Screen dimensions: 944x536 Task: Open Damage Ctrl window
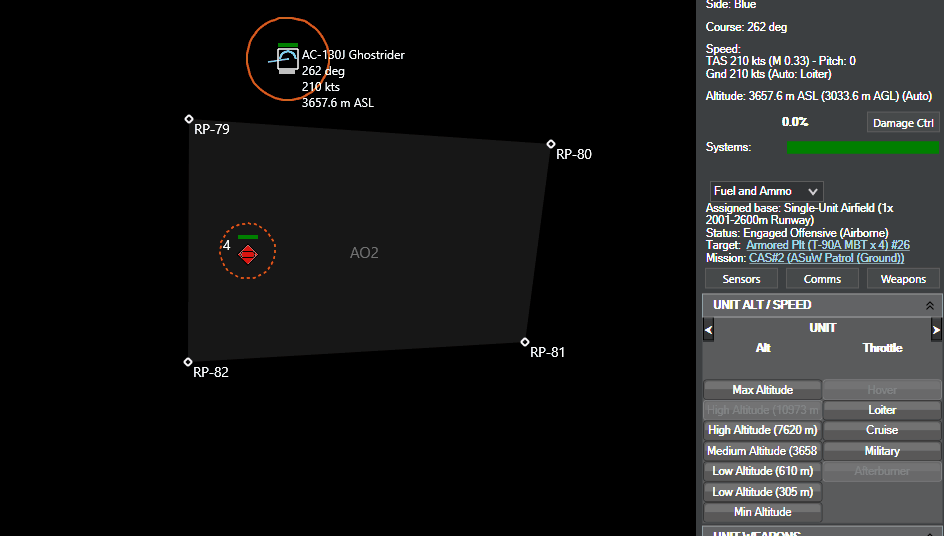[x=903, y=123]
